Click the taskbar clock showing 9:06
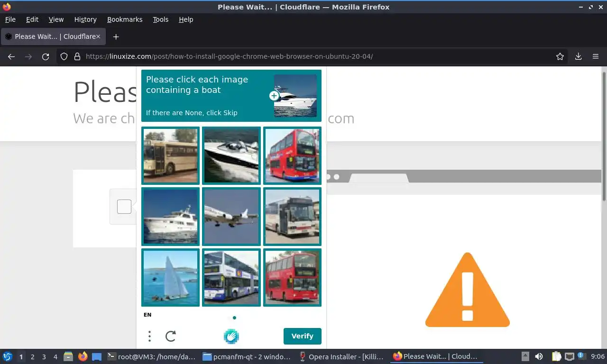Viewport: 607px width, 364px height. pos(598,356)
